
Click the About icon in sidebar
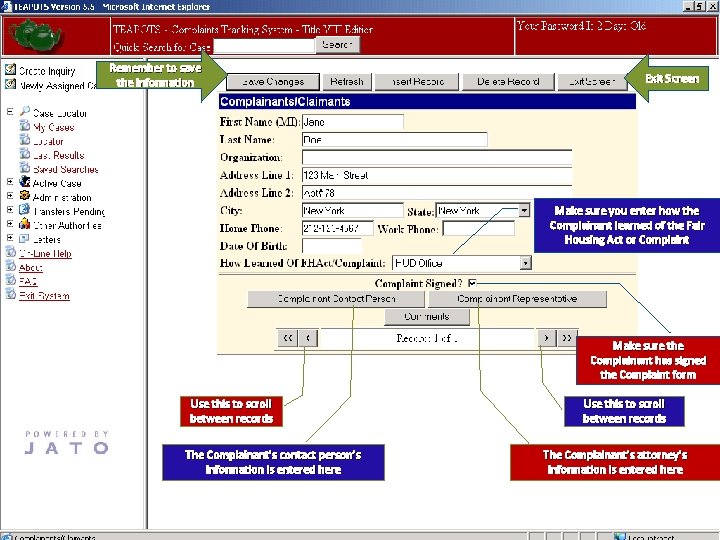[10, 266]
